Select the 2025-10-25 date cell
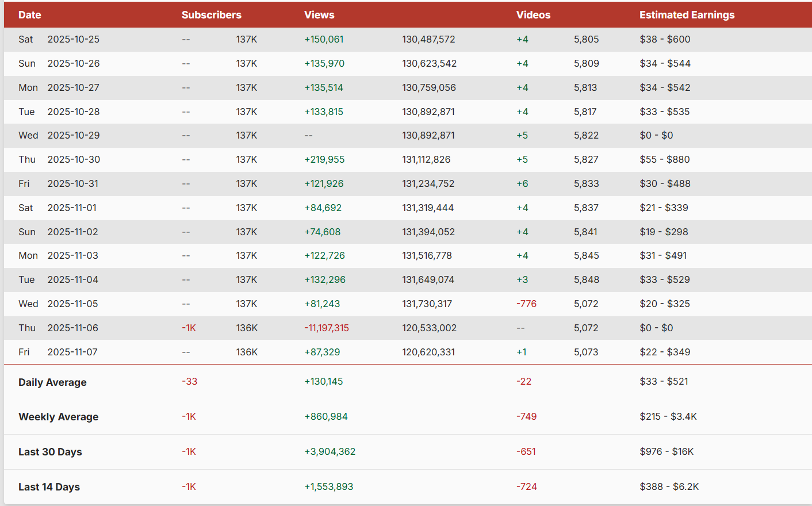The image size is (812, 506). (x=73, y=39)
